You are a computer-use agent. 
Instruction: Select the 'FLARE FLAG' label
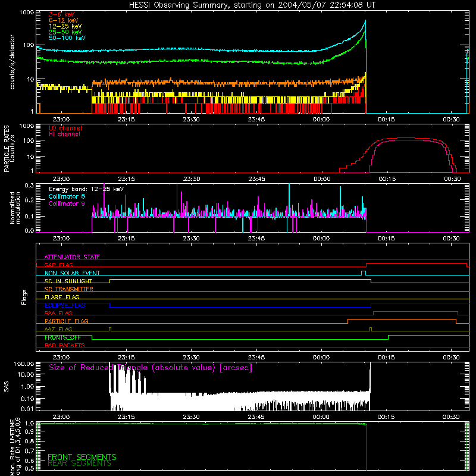click(x=62, y=297)
